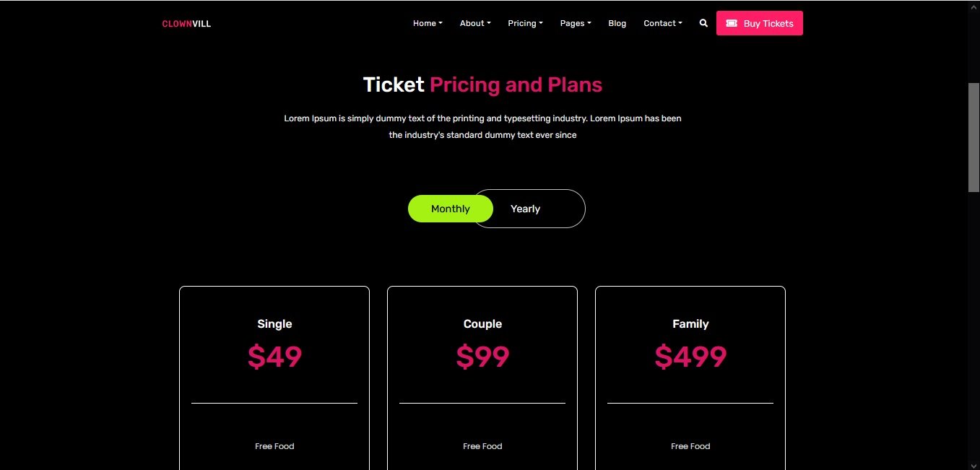Select the Family plan card
The image size is (980, 470).
coord(690,378)
